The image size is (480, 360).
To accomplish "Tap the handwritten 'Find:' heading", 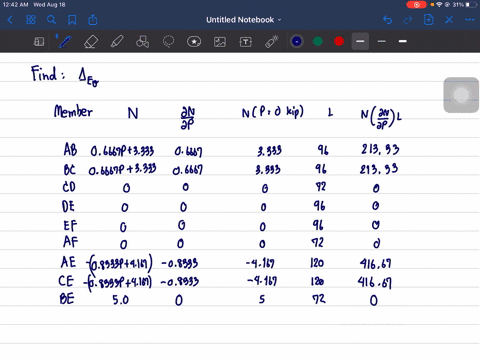I will pyautogui.click(x=48, y=74).
